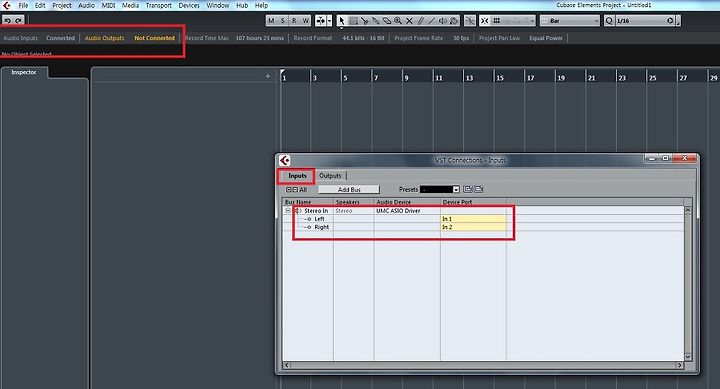
Task: Click the Record Format 44.1 kHz value
Action: [x=363, y=38]
